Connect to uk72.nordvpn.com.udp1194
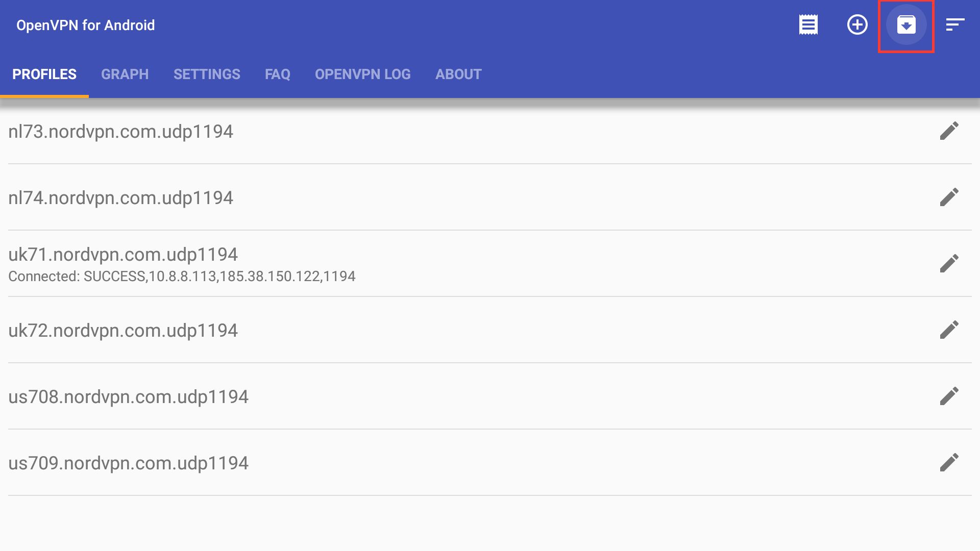The width and height of the screenshot is (980, 551). [123, 331]
